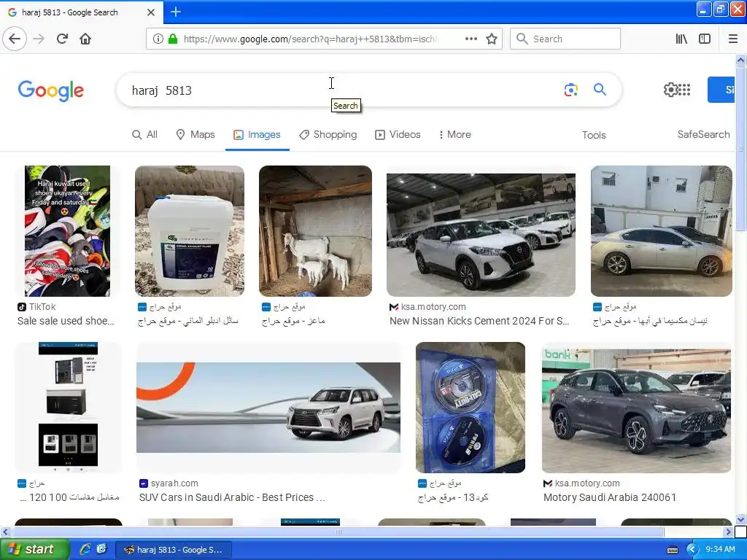Search by image with Google Lens icon
Image resolution: width=747 pixels, height=560 pixels.
[x=570, y=90]
